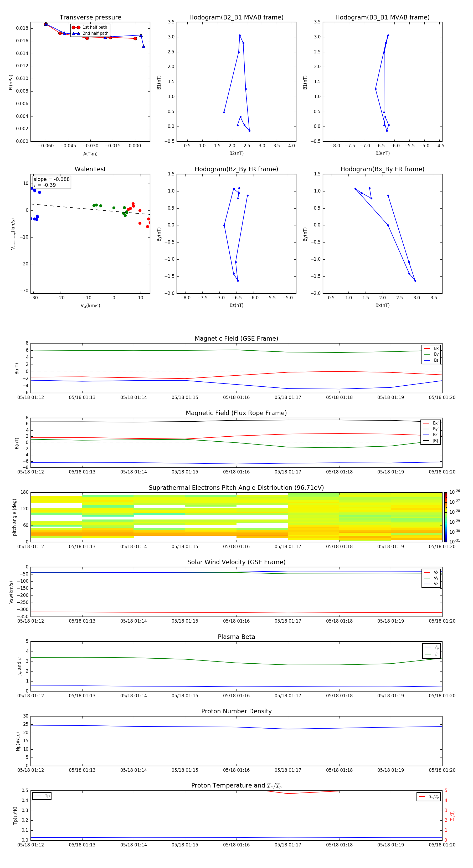
Task: Click the 'Proton Temperature and Te/Tp' title
Action: pos(236,786)
